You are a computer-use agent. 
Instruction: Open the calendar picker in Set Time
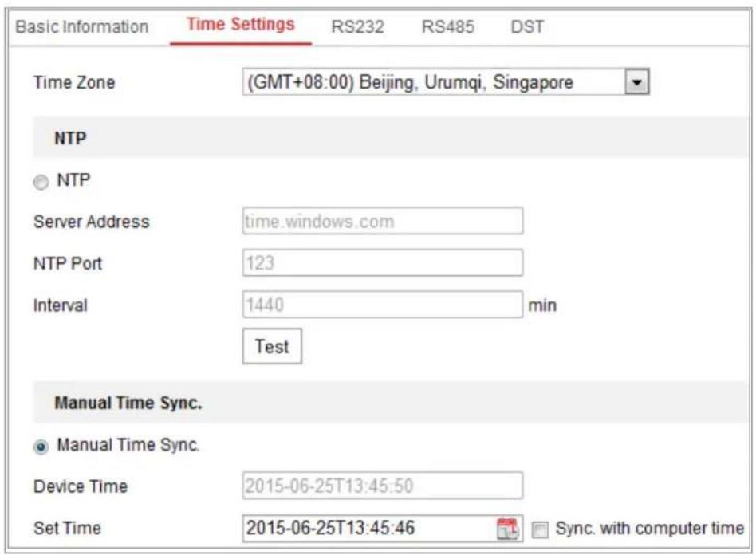pyautogui.click(x=507, y=529)
